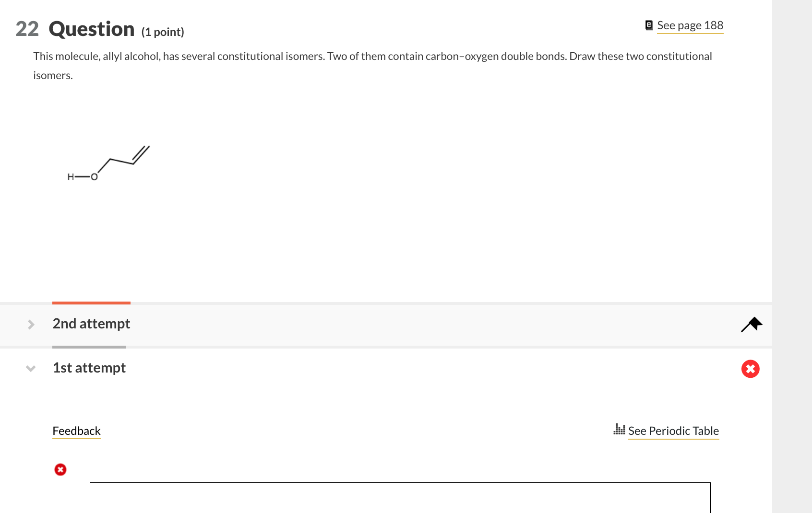Viewport: 812px width, 513px height.
Task: Open the See Periodic Table link
Action: point(673,431)
